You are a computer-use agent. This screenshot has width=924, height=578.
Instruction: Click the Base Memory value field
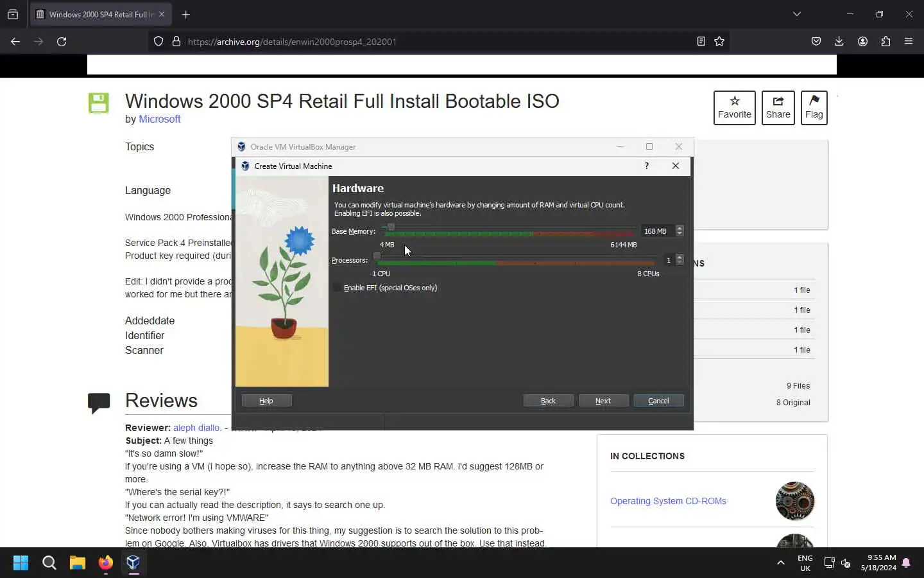point(658,231)
